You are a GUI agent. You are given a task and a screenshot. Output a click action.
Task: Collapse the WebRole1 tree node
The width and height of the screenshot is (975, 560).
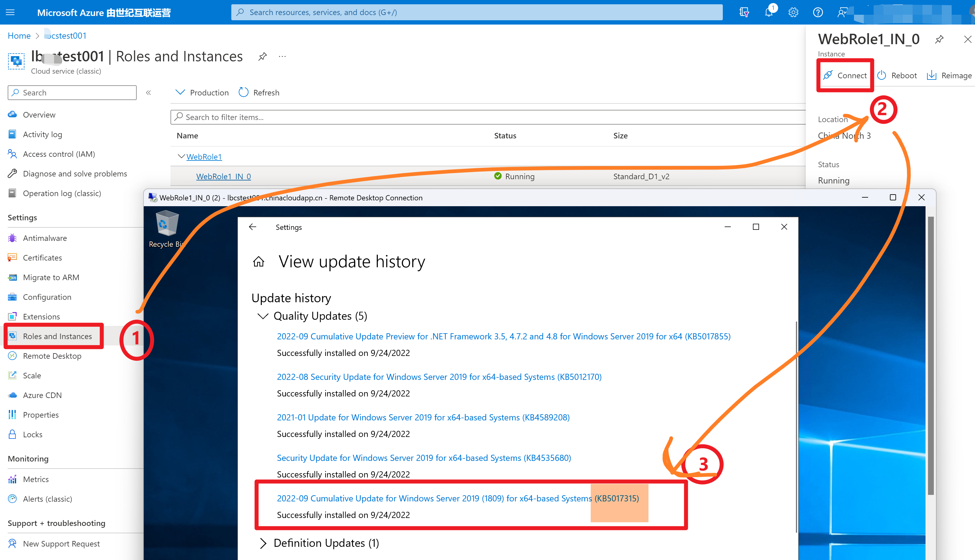(181, 156)
